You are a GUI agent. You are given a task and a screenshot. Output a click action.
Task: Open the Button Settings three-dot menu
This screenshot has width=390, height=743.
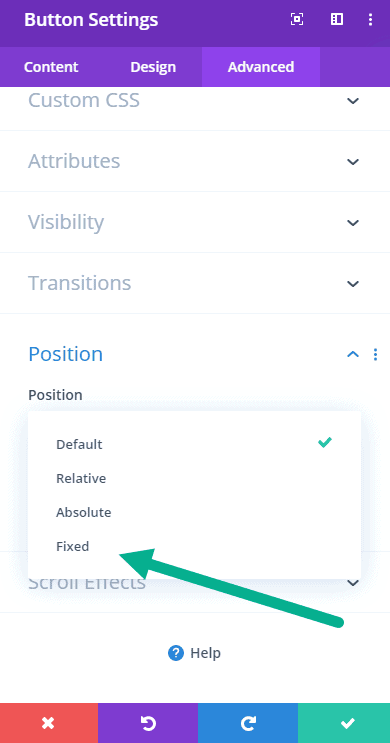[371, 19]
